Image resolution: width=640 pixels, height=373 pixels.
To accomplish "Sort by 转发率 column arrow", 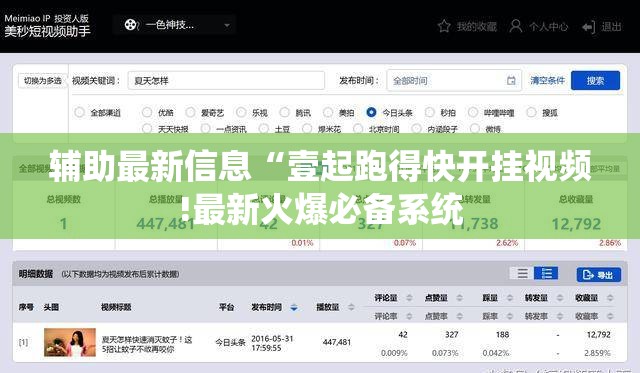I will pos(560,316).
